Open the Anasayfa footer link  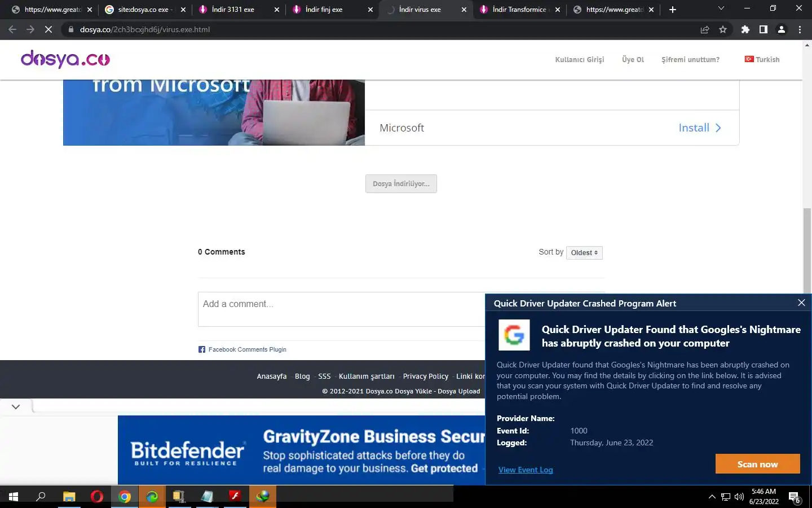pos(271,376)
